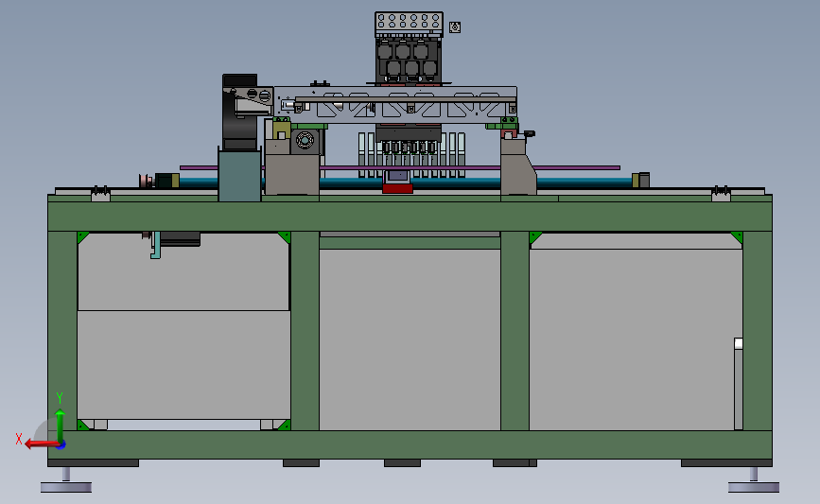Select the purple horizontal rail

(400, 167)
